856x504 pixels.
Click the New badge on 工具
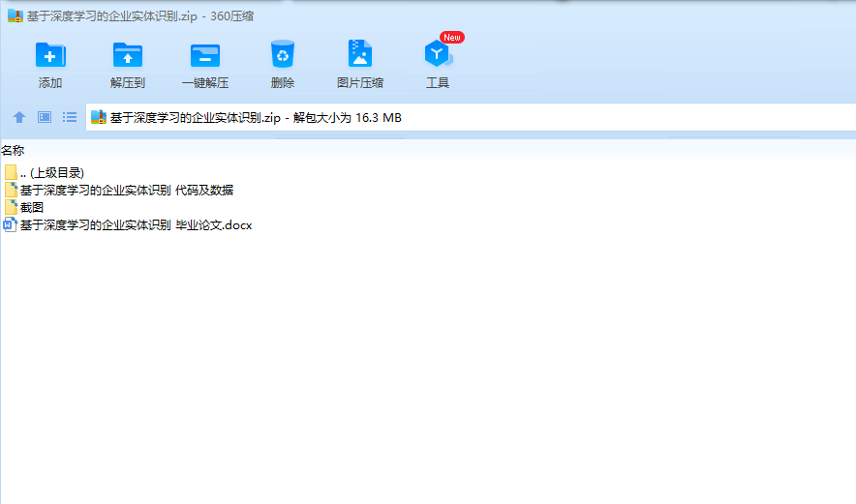(x=452, y=37)
